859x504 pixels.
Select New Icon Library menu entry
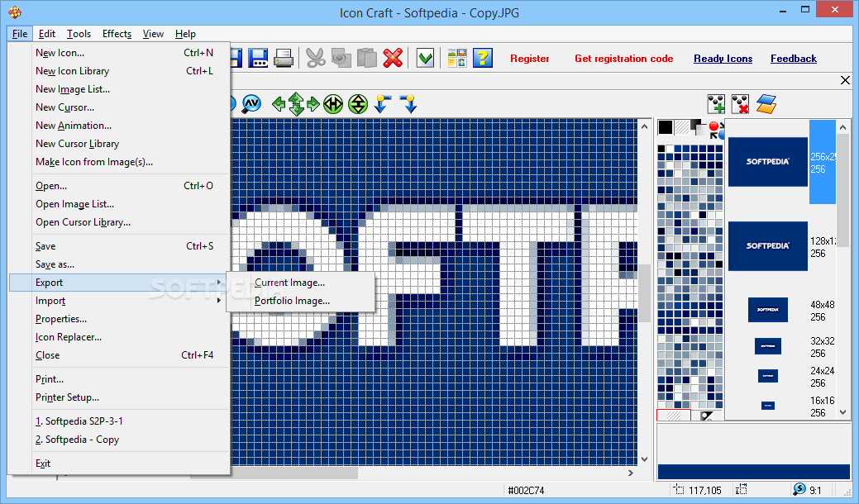pyautogui.click(x=118, y=70)
